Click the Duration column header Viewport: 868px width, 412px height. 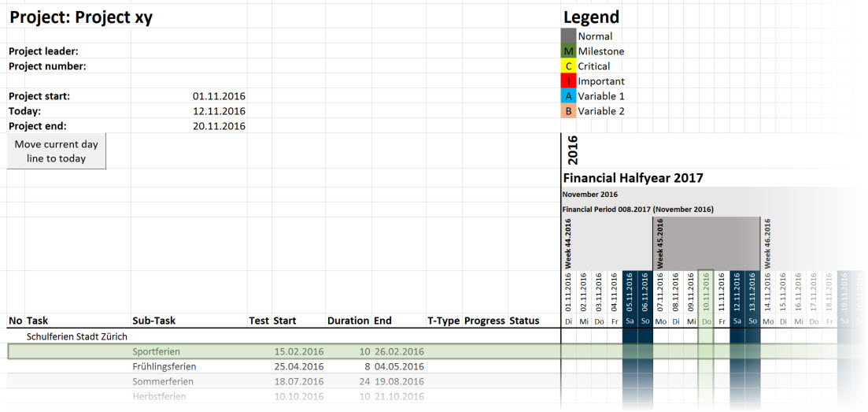point(348,321)
